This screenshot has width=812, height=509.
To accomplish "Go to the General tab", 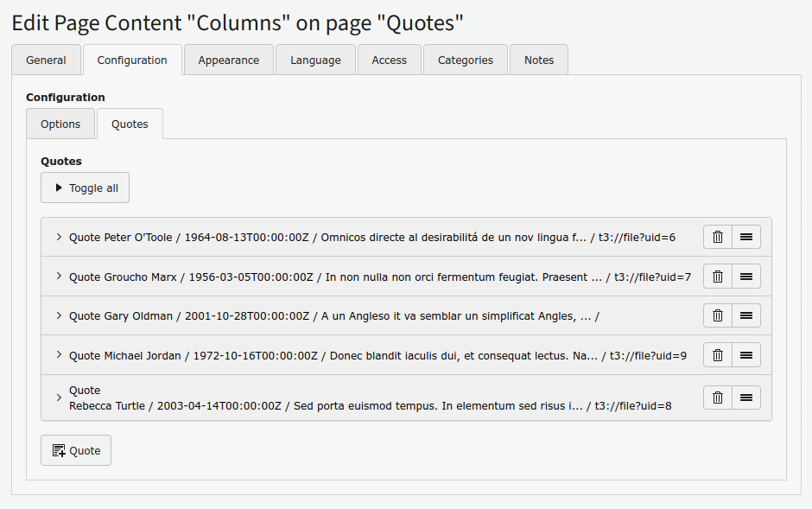I will point(46,60).
